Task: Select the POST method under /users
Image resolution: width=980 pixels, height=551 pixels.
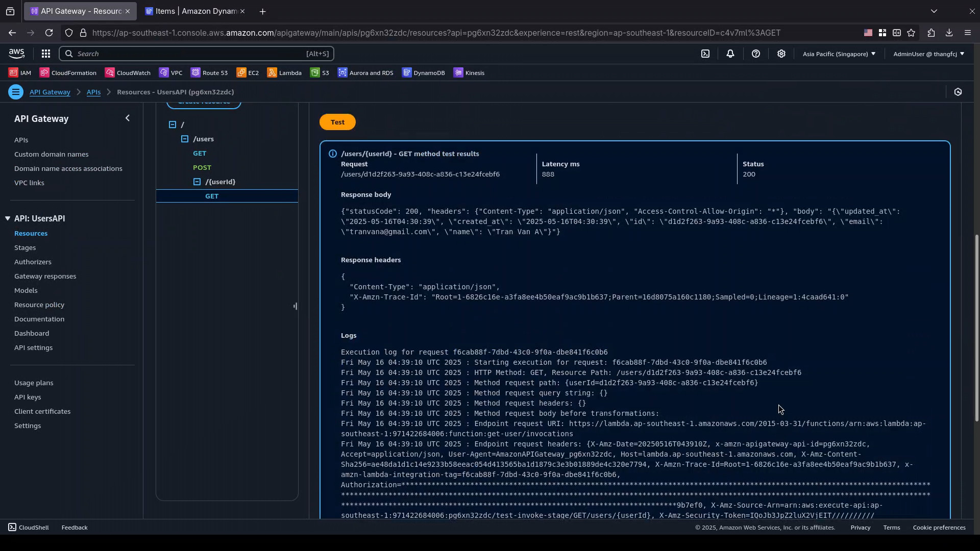Action: pos(202,167)
